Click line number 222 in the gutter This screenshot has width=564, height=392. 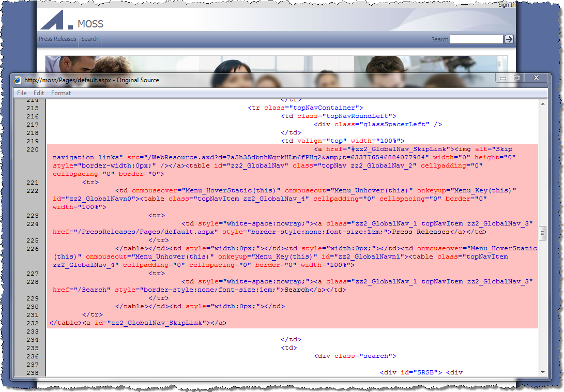[33, 191]
